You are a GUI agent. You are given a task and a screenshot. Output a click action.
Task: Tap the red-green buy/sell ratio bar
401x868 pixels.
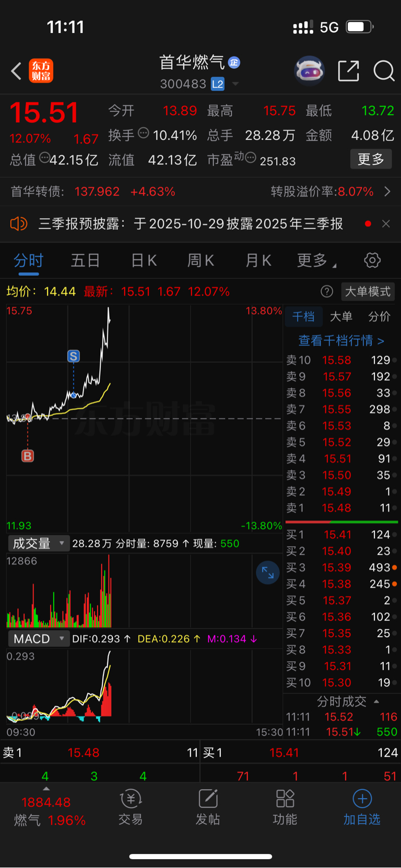click(x=341, y=521)
